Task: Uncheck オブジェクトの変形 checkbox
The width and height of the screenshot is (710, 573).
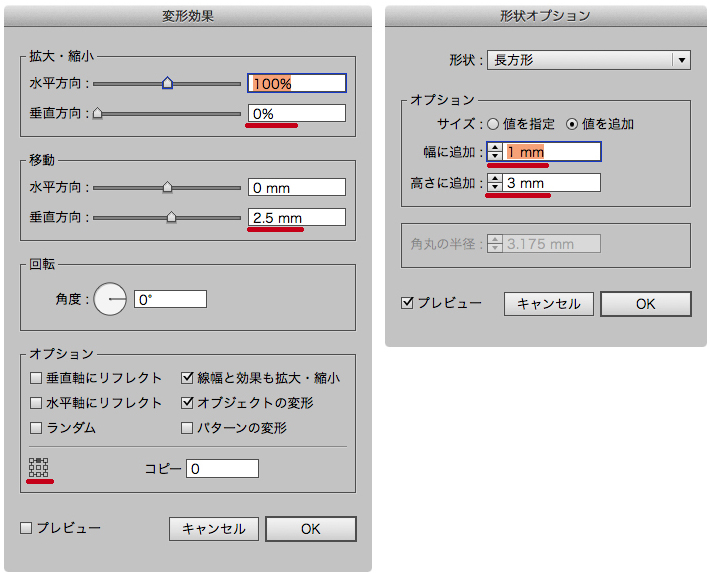Action: [x=187, y=403]
